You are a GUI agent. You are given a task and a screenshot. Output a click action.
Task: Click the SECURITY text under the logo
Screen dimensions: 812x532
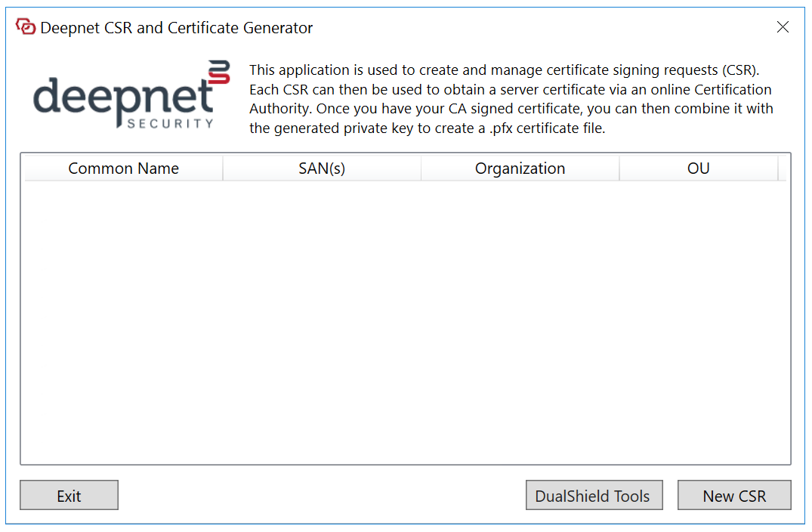170,123
